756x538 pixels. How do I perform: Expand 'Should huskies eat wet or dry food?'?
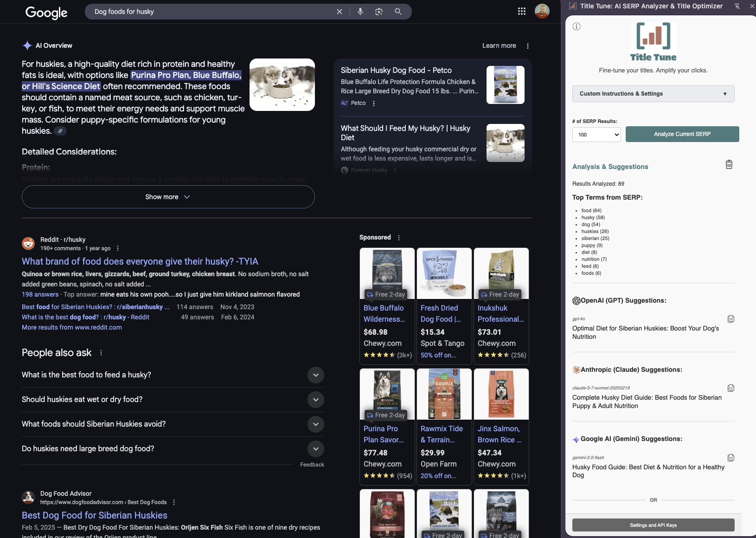pos(173,400)
